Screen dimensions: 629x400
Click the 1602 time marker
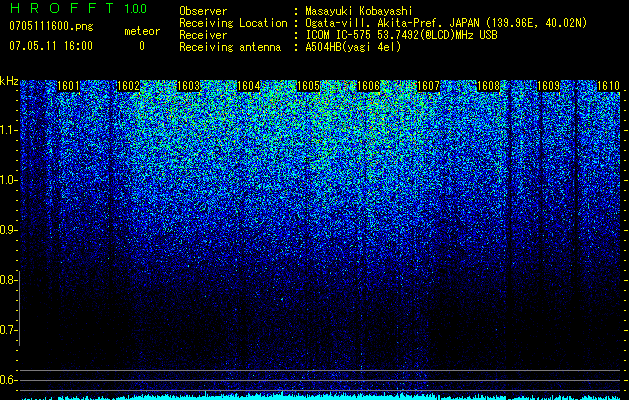[x=128, y=86]
